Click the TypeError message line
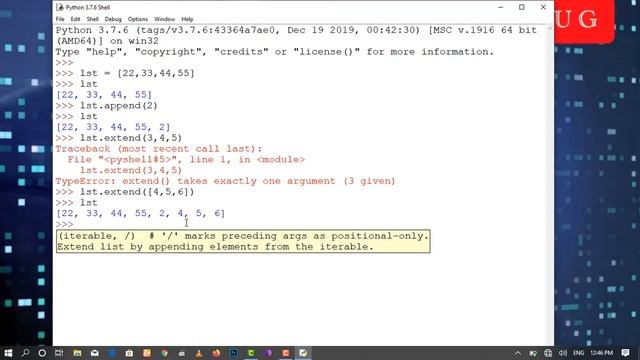This screenshot has width=640, height=360. coord(225,181)
